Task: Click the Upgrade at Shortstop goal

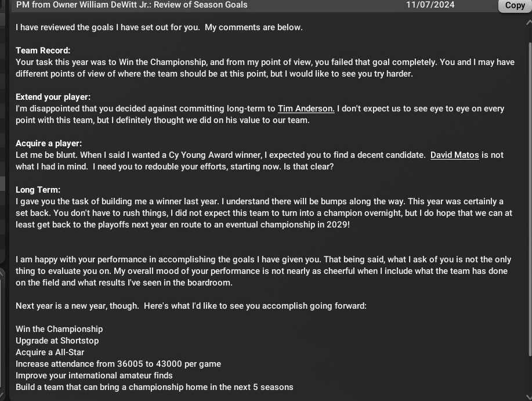Action: point(57,341)
